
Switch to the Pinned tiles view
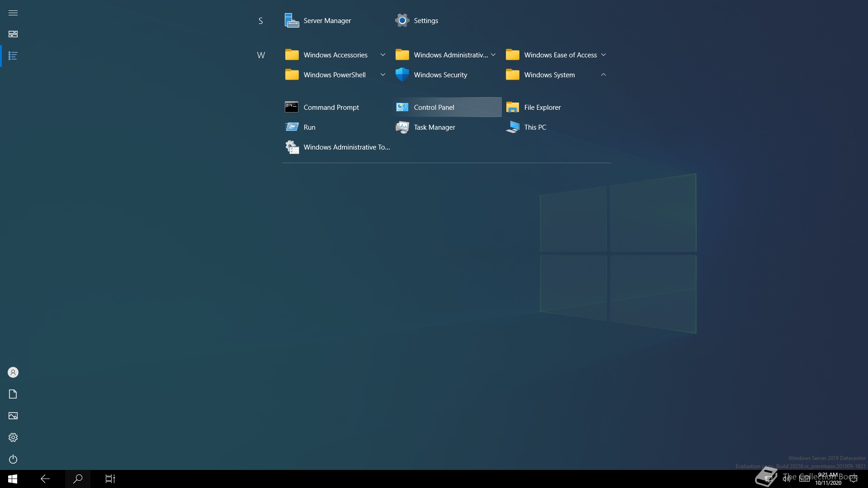point(13,34)
